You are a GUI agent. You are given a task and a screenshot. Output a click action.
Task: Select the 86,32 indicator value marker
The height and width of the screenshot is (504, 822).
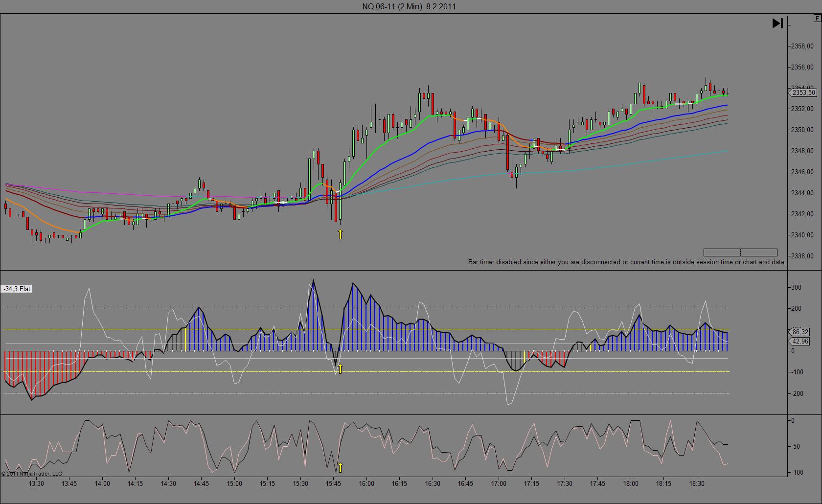pos(800,332)
